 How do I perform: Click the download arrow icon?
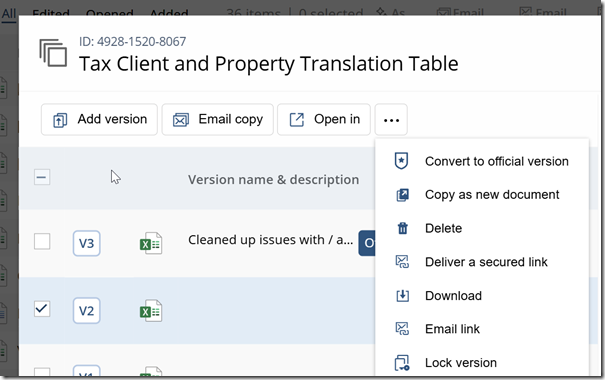pyautogui.click(x=402, y=296)
